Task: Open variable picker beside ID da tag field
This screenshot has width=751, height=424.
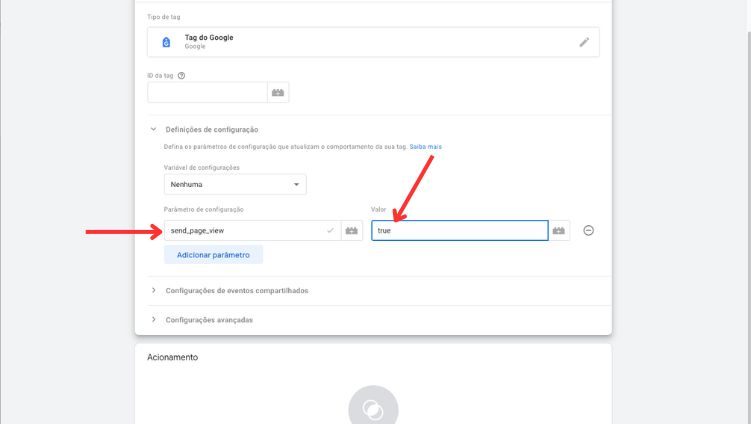Action: tap(278, 92)
